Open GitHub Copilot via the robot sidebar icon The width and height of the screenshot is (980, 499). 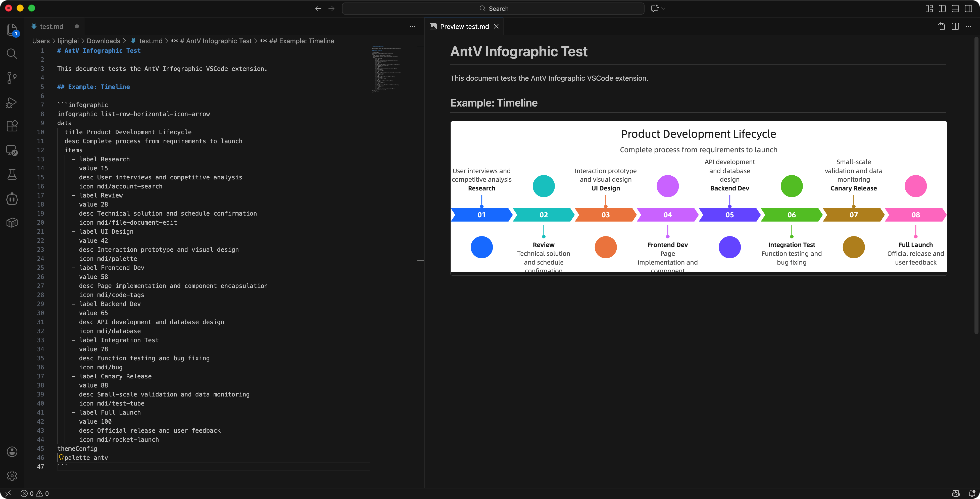(12, 198)
